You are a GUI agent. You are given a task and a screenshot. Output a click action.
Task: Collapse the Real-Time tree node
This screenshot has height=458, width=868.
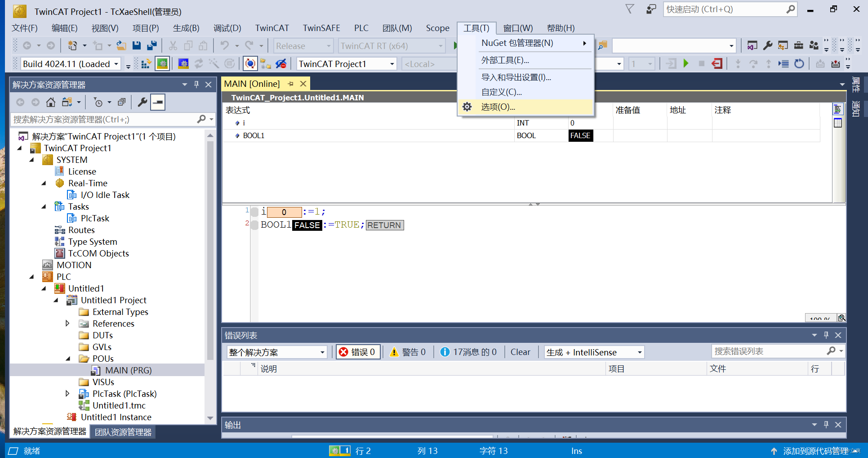click(x=44, y=183)
